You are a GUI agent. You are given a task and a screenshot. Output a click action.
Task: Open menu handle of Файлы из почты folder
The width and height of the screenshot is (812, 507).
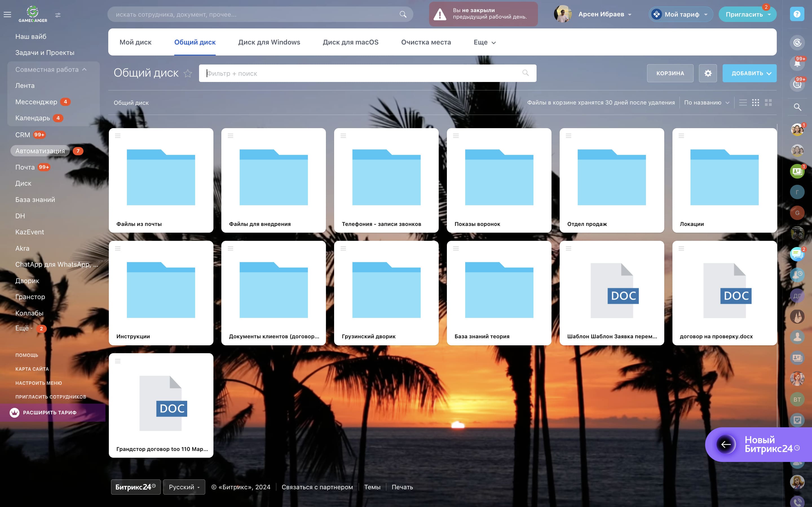pos(118,136)
